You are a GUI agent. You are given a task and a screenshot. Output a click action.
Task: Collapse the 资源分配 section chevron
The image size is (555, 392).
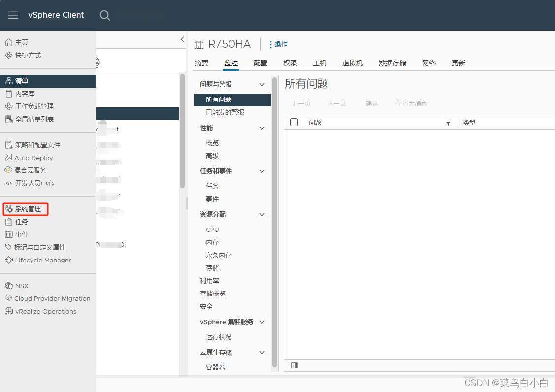click(x=262, y=215)
